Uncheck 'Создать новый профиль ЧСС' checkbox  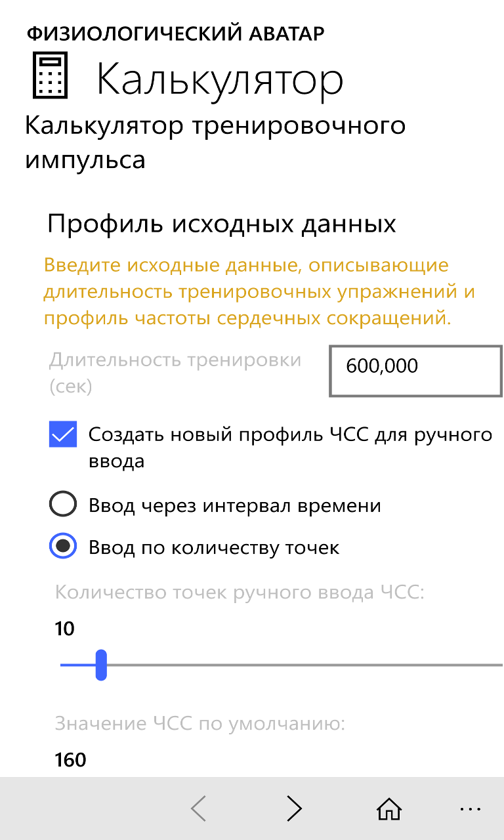tap(63, 434)
